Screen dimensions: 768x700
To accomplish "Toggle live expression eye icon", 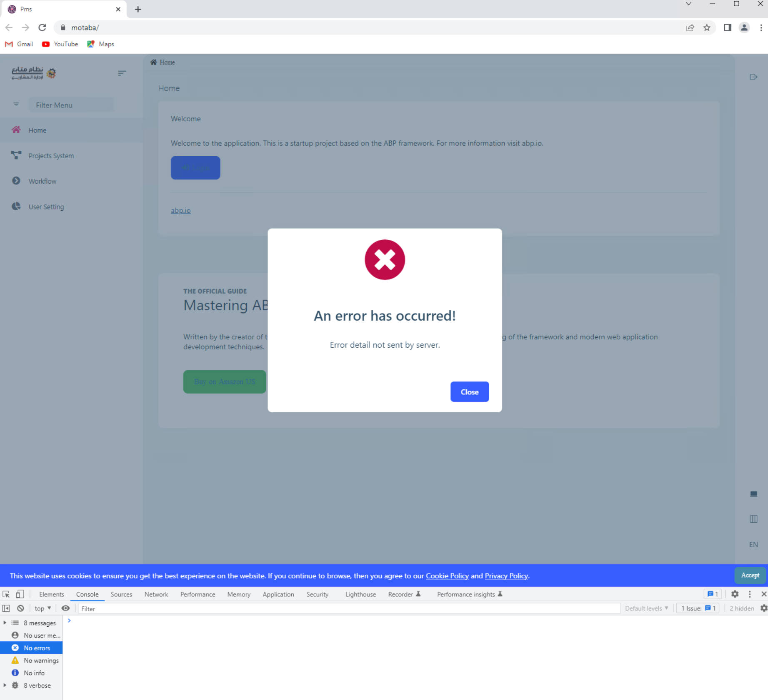I will coord(65,608).
